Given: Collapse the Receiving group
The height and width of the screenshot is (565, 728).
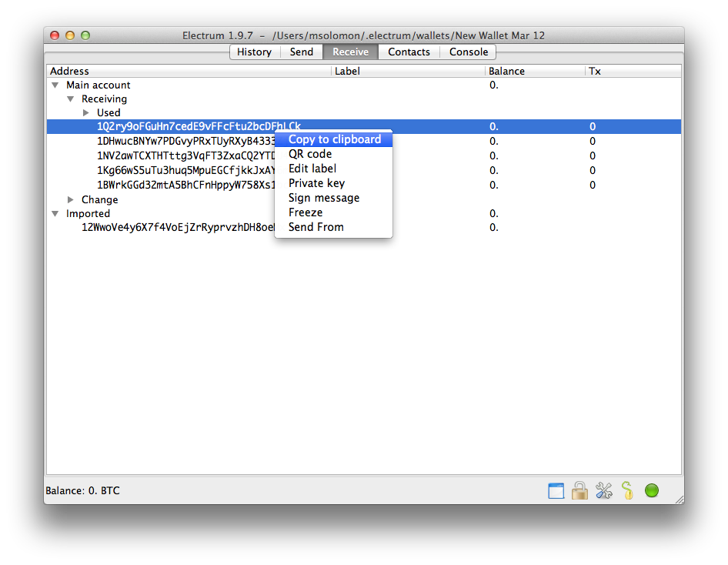Looking at the screenshot, I should [71, 99].
